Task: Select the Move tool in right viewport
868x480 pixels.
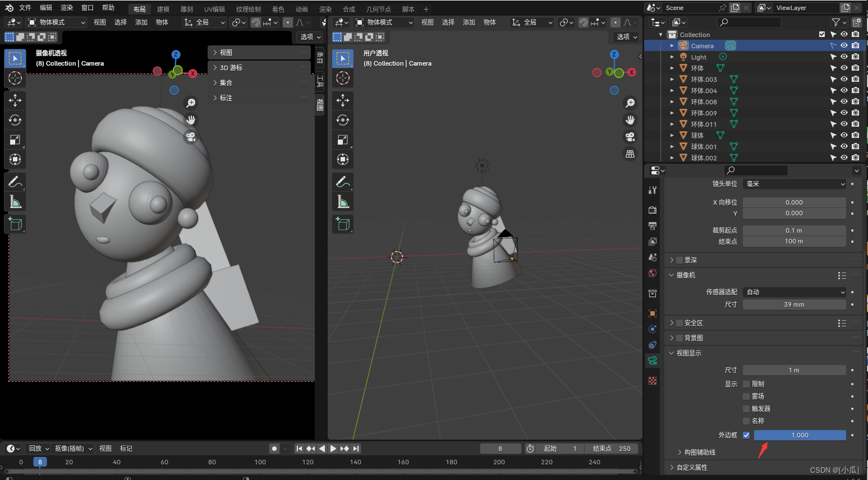Action: 343,100
